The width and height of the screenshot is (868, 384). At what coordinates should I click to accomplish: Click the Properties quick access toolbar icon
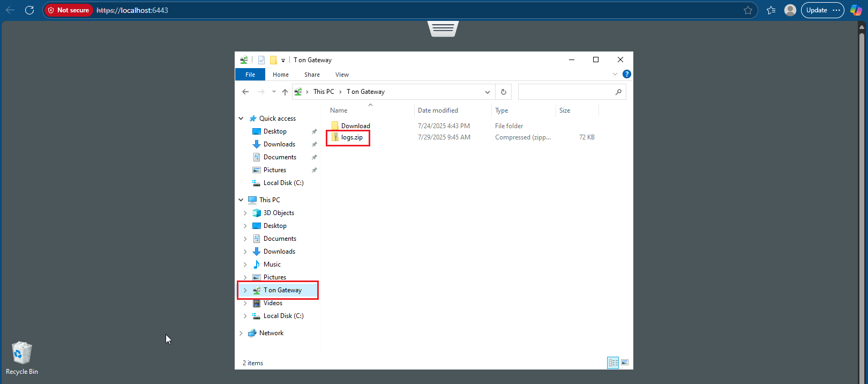[x=261, y=60]
